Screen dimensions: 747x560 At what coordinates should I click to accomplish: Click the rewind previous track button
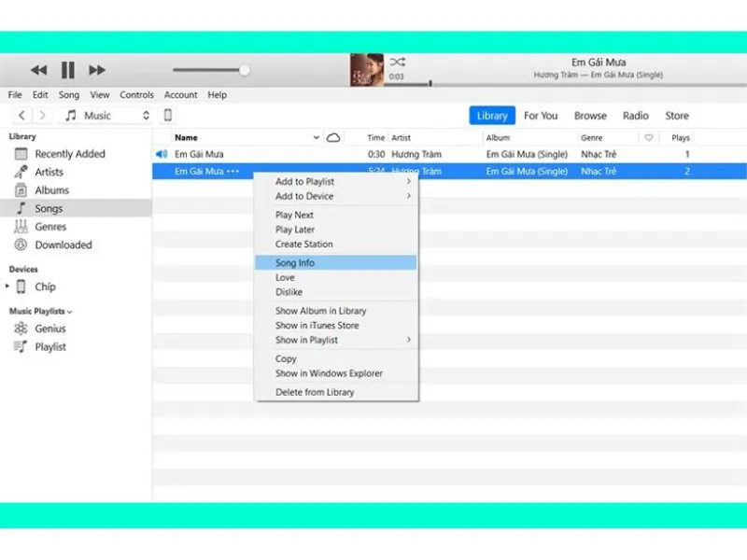pyautogui.click(x=39, y=71)
